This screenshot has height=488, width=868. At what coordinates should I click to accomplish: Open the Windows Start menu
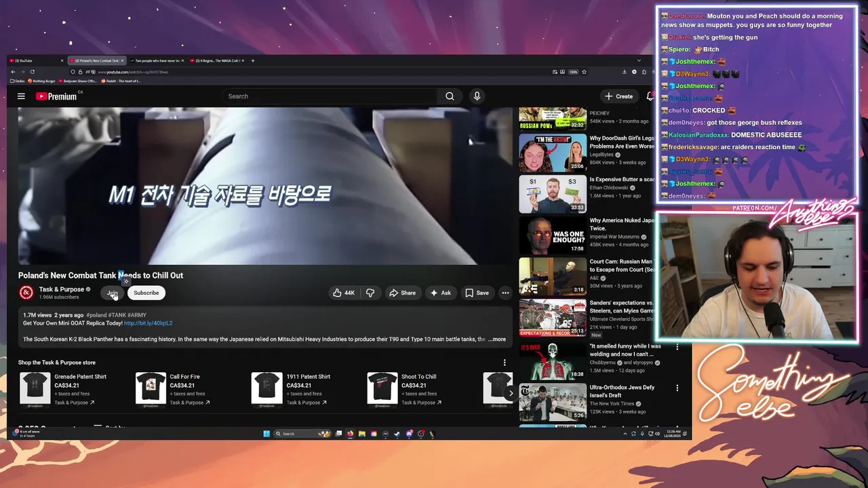pyautogui.click(x=267, y=434)
